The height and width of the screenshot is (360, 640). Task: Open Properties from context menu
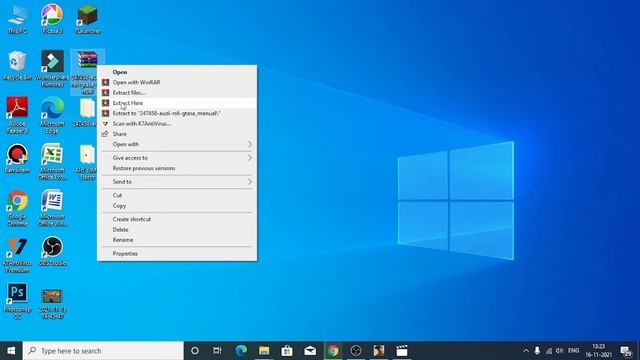[177, 253]
